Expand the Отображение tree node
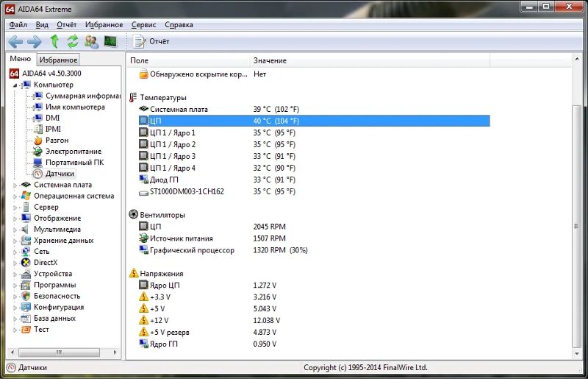Screen dimensions: 588x379 [15, 219]
